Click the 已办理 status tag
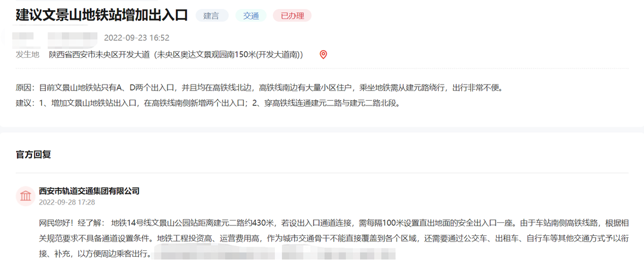This screenshot has width=644, height=267. point(292,16)
